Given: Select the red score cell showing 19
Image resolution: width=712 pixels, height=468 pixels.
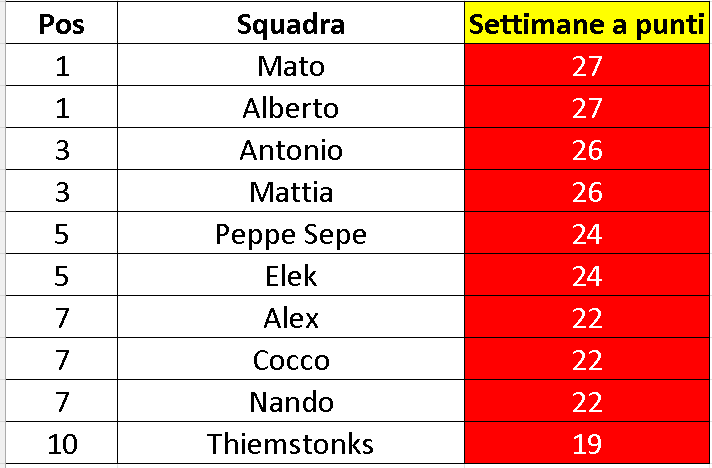Looking at the screenshot, I should click(588, 444).
